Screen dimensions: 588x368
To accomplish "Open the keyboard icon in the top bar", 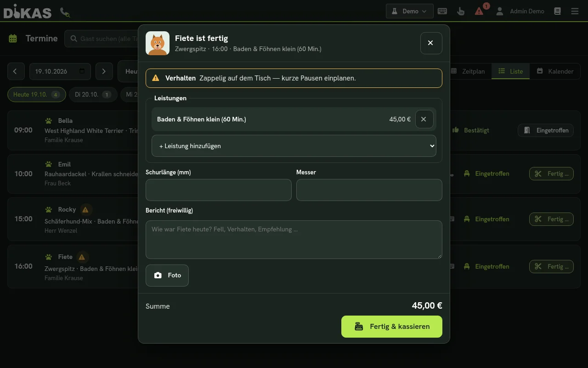I will [442, 11].
